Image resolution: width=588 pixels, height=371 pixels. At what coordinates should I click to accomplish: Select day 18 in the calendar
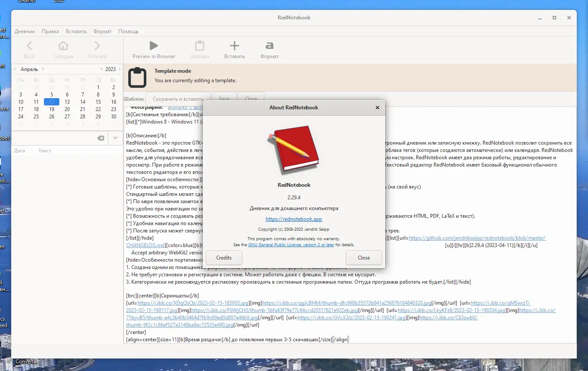36,109
